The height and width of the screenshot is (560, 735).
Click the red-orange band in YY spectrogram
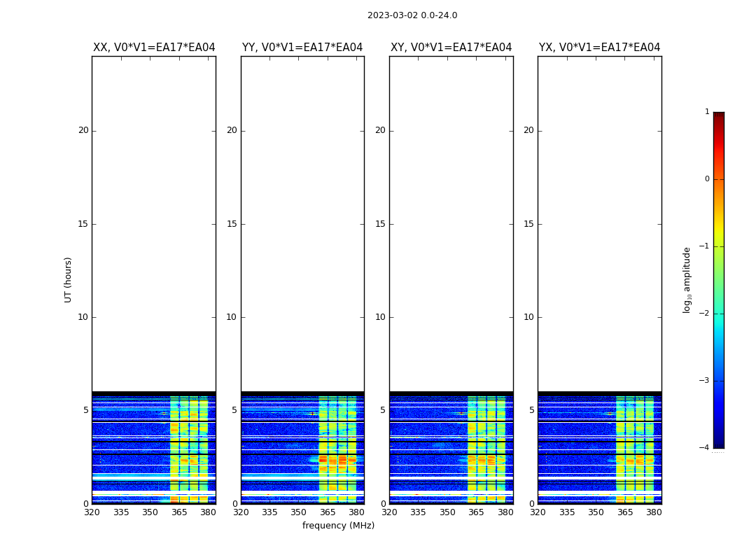pyautogui.click(x=337, y=460)
